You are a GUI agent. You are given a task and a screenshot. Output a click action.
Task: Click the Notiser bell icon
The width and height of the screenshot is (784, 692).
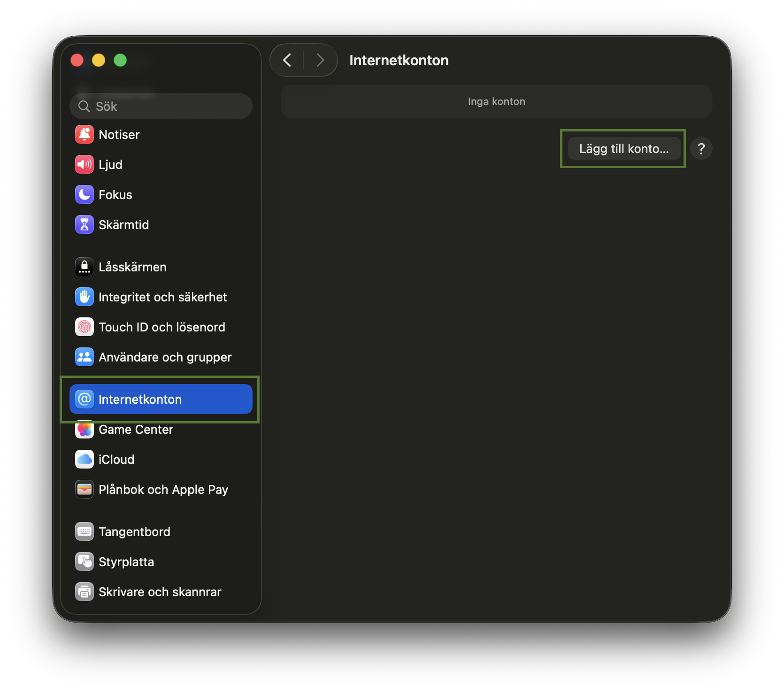point(85,135)
